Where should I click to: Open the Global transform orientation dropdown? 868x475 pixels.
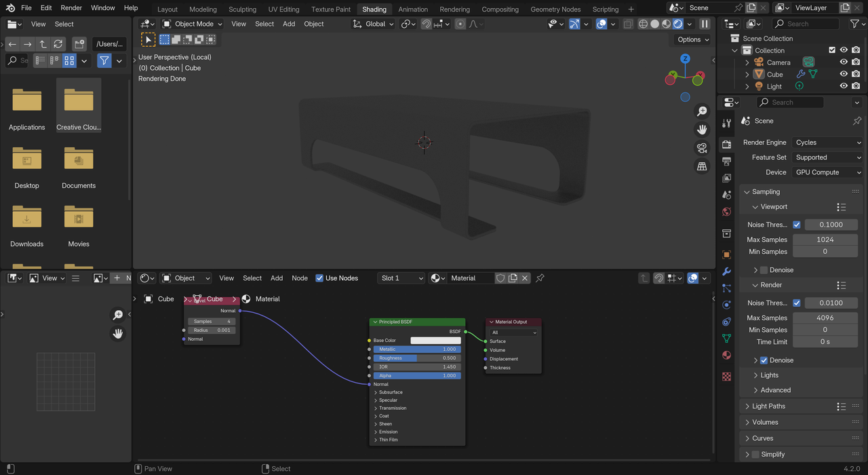[x=374, y=24]
